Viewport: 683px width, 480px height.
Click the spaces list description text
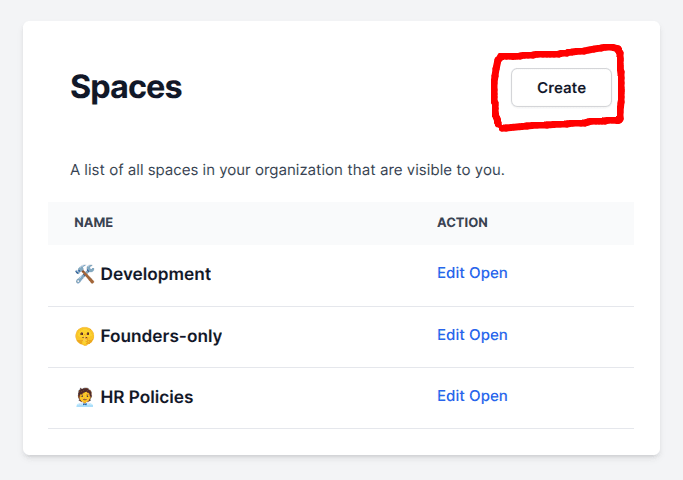(x=287, y=170)
